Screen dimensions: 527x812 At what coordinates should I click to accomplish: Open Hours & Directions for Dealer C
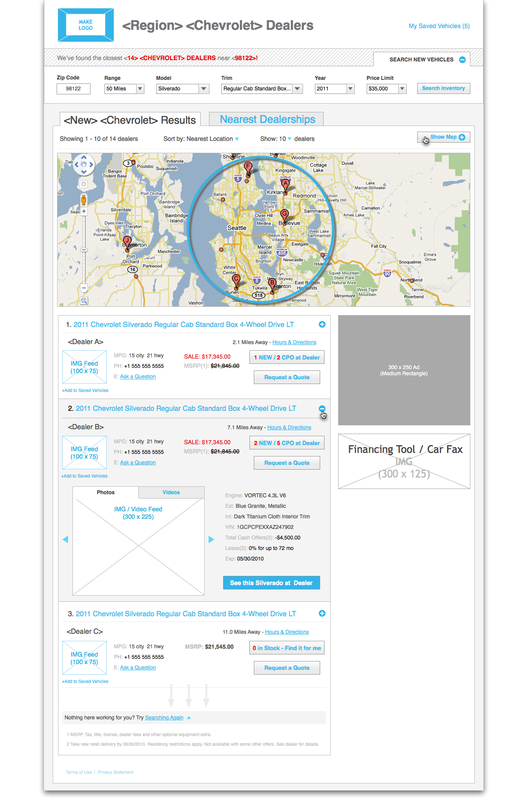287,632
